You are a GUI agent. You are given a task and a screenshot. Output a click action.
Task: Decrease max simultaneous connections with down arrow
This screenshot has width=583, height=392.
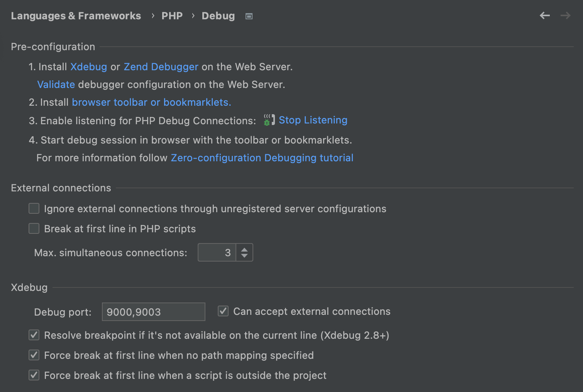244,256
